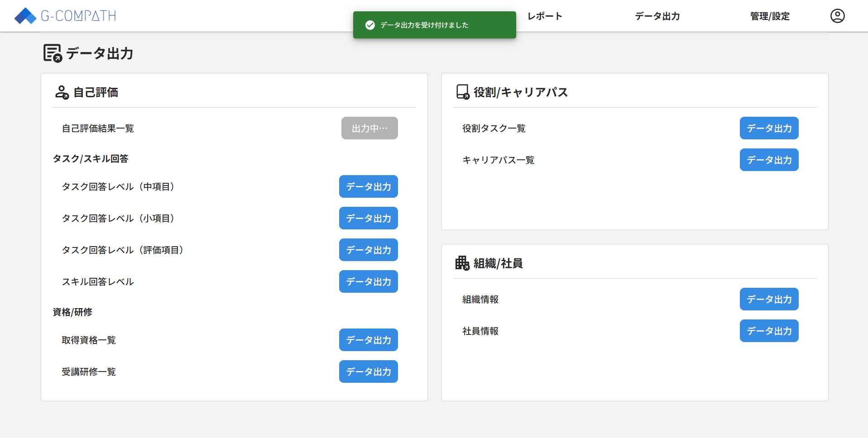Image resolution: width=868 pixels, height=438 pixels.
Task: Export タスク回答レベル（評価項目）data
Action: click(368, 250)
